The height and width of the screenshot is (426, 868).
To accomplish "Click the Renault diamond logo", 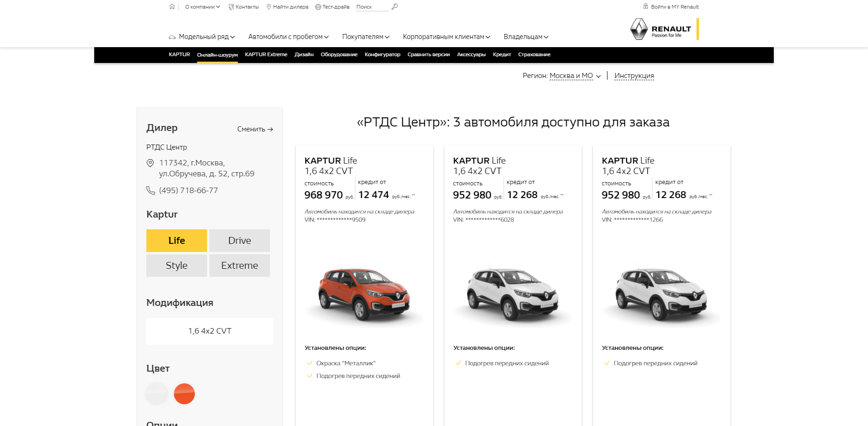I will (x=639, y=29).
